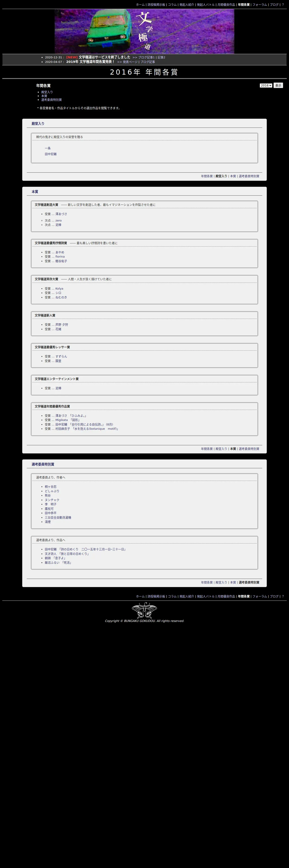This screenshot has height=868, width=289.
Task: Open フォーラム in the bottom page navigation
Action: click(x=260, y=596)
